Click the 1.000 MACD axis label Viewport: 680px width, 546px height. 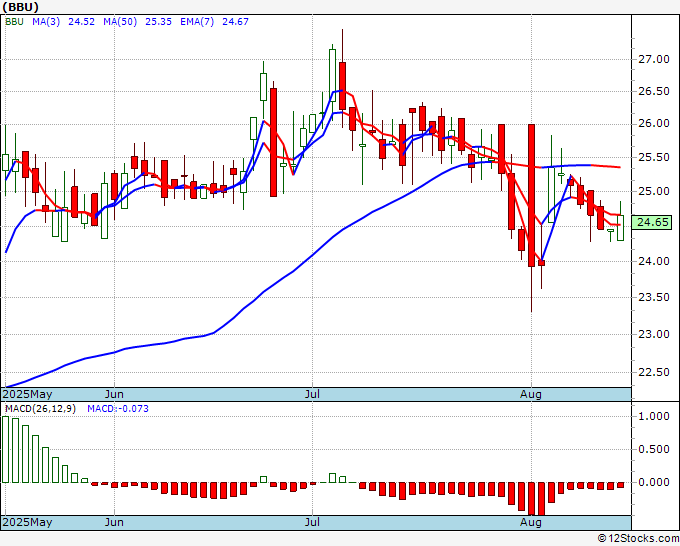click(x=654, y=416)
